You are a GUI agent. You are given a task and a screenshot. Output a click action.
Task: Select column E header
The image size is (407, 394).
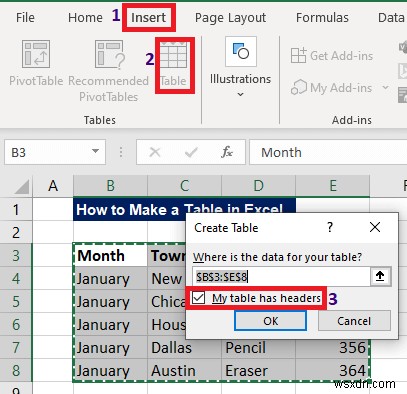click(x=333, y=186)
